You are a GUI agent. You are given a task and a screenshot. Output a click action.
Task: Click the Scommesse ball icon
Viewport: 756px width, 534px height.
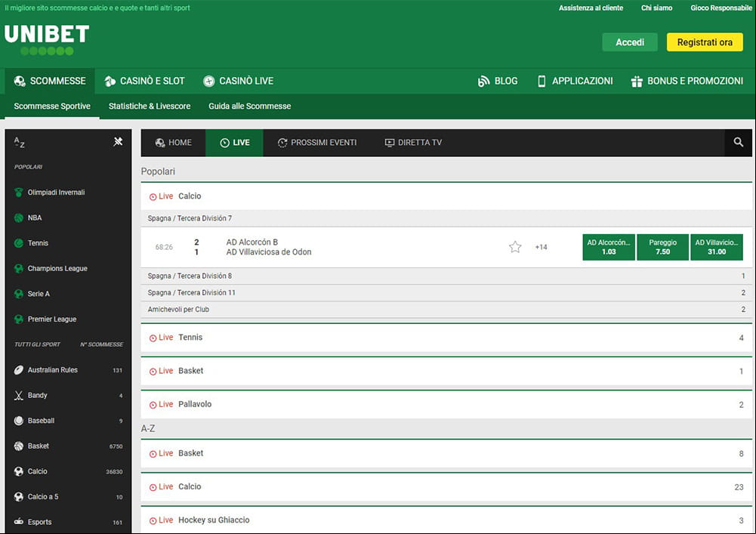pos(20,81)
